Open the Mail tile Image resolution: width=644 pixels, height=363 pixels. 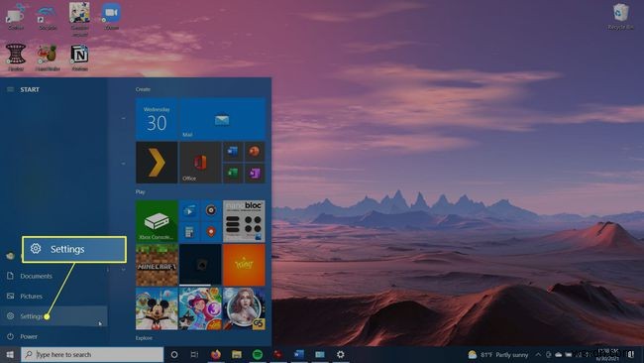pyautogui.click(x=222, y=119)
